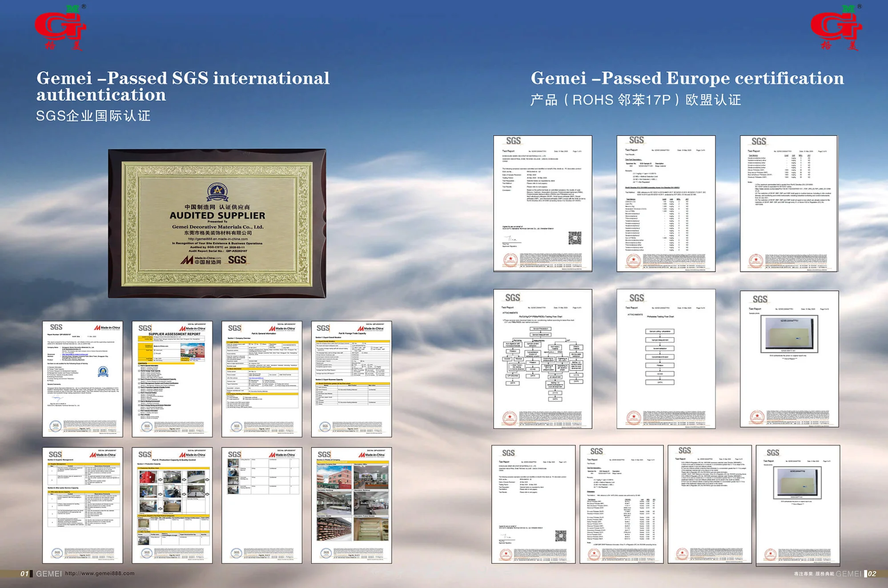The width and height of the screenshot is (888, 588).
Task: Open the Phthalates Testing Flow Chart page
Action: [x=666, y=359]
